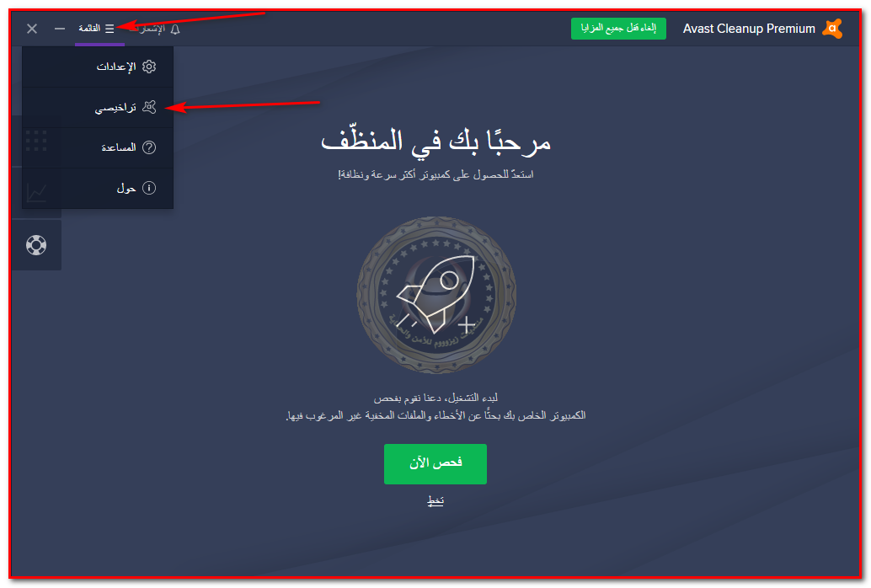Click the info icon next to حول
The height and width of the screenshot is (588, 871).
point(149,188)
